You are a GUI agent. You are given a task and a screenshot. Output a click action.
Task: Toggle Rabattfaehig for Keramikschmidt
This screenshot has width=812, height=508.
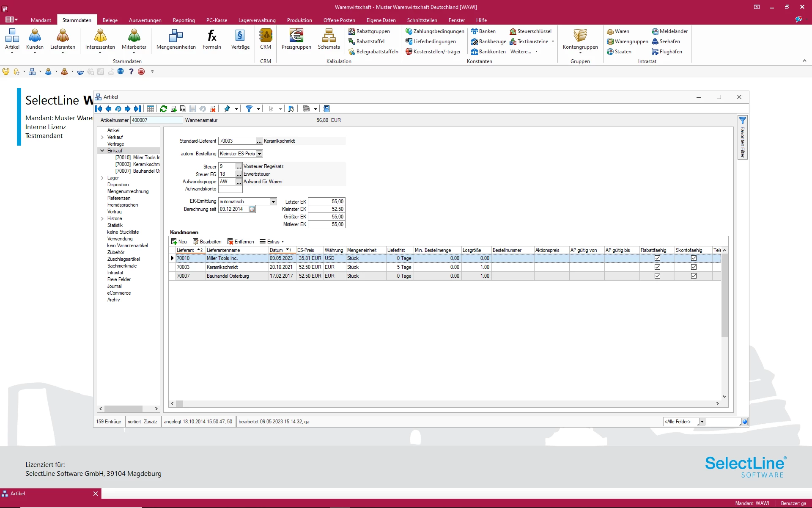pyautogui.click(x=657, y=267)
